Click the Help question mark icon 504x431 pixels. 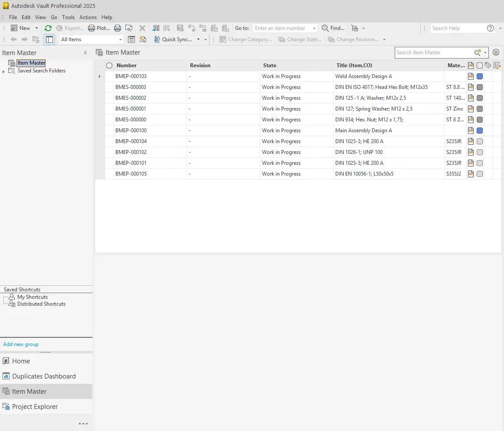tap(490, 28)
